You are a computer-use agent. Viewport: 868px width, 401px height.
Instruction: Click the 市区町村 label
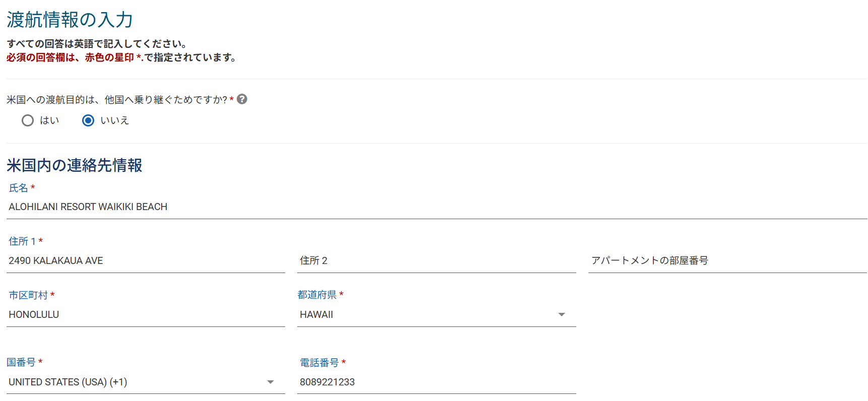(x=28, y=295)
